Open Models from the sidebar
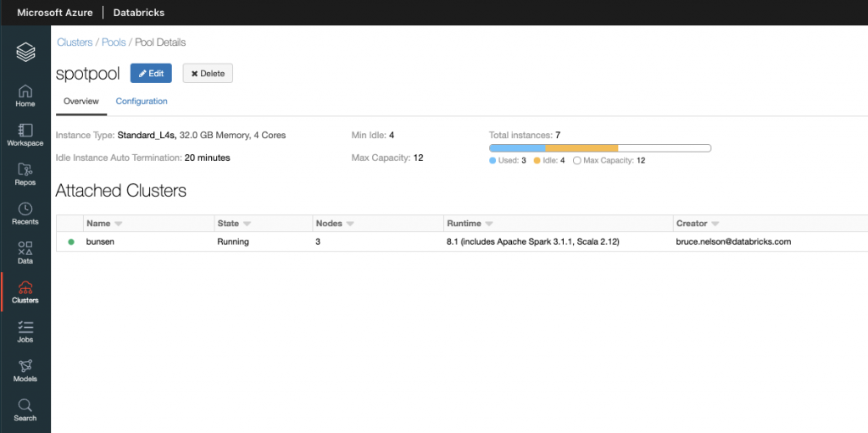The height and width of the screenshot is (433, 868). [x=25, y=370]
